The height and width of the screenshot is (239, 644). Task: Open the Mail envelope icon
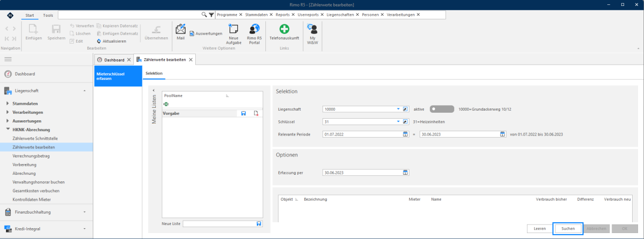[181, 30]
